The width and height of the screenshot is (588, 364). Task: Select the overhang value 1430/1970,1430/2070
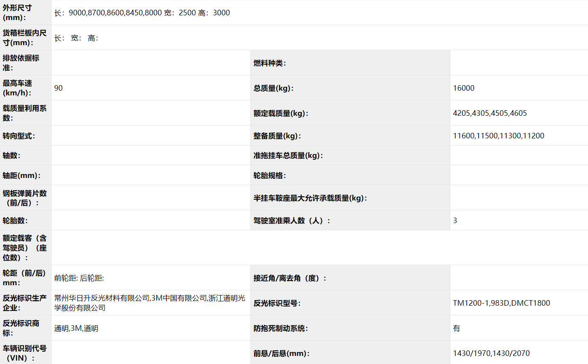pos(491,353)
